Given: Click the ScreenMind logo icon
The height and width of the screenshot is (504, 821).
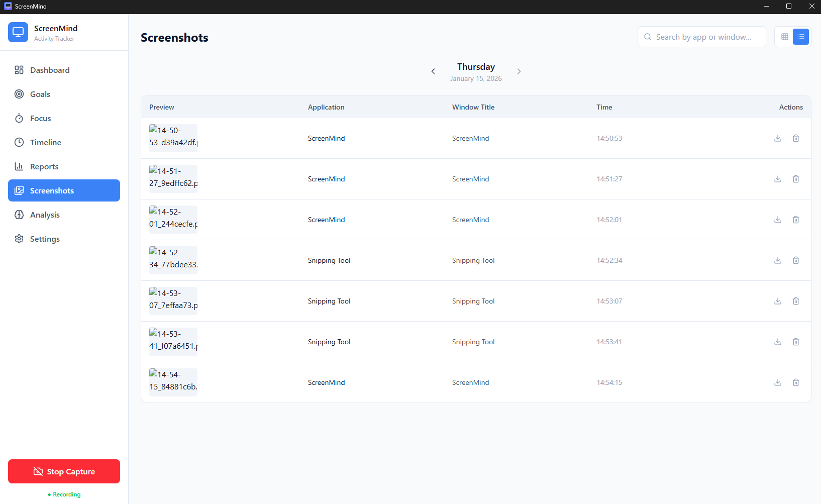Looking at the screenshot, I should (18, 32).
